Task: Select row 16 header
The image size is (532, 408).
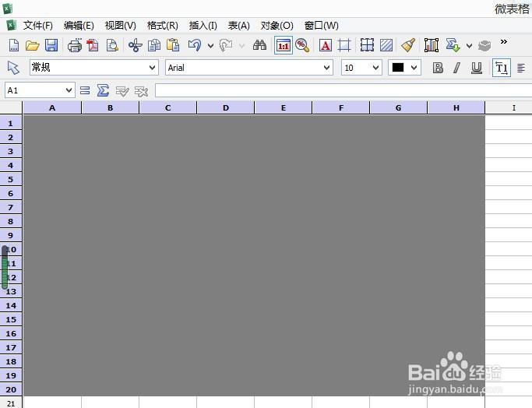Action: (11, 333)
